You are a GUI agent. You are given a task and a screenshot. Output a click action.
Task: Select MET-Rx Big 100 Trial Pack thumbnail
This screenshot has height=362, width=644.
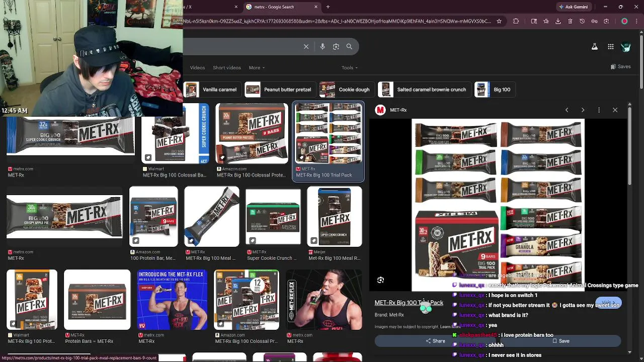point(329,133)
